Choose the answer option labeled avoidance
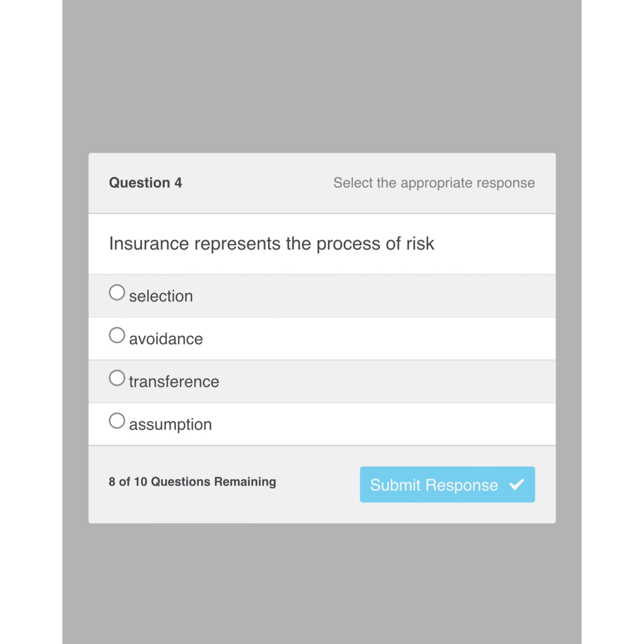Screen dimensions: 644x644 click(x=166, y=338)
